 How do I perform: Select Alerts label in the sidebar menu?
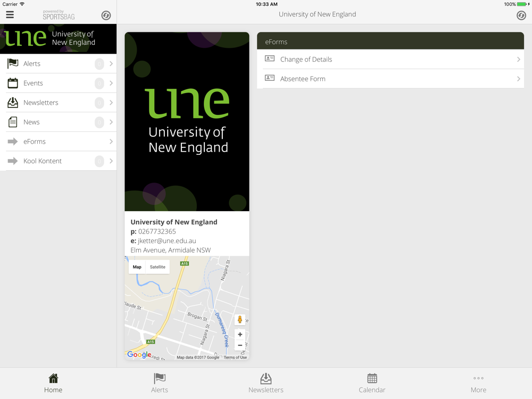pos(32,64)
